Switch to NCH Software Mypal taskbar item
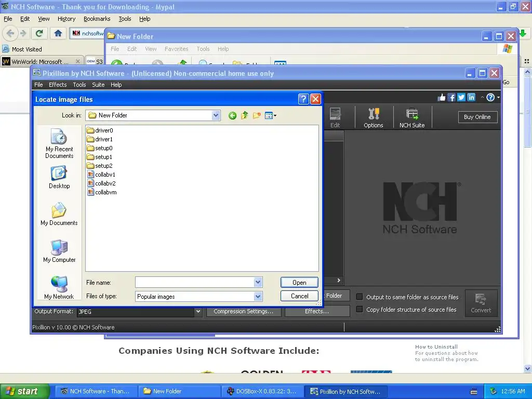The height and width of the screenshot is (399, 532). click(96, 391)
